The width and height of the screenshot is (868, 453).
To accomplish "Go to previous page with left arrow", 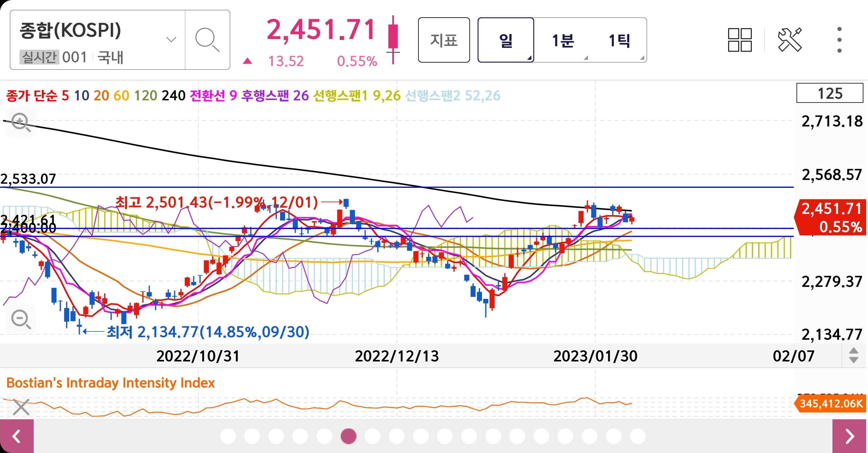I will click(x=16, y=436).
